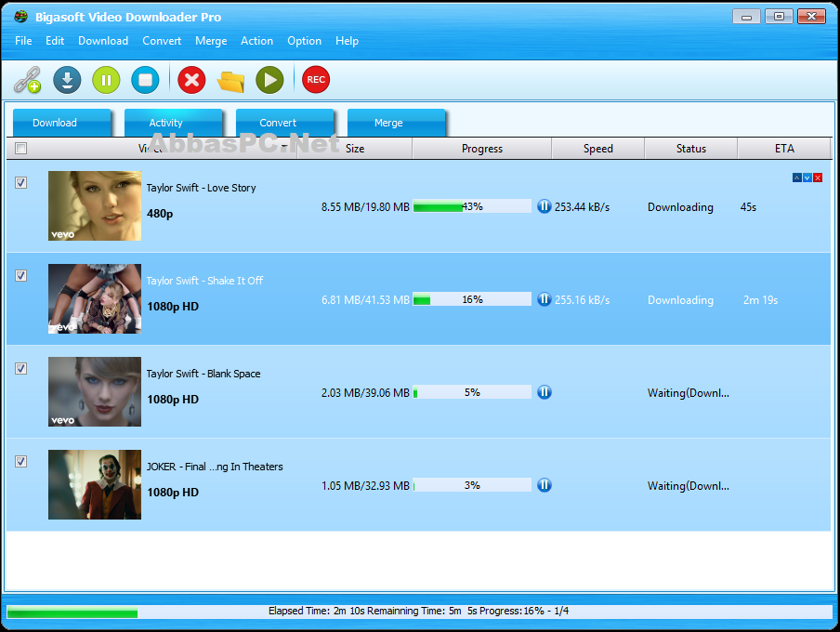Select the Blank Space video thumbnail
This screenshot has width=840, height=632.
pos(95,392)
